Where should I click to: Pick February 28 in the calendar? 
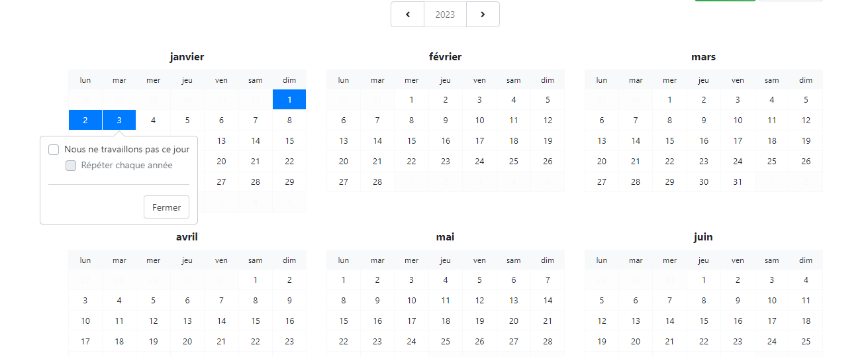[377, 182]
